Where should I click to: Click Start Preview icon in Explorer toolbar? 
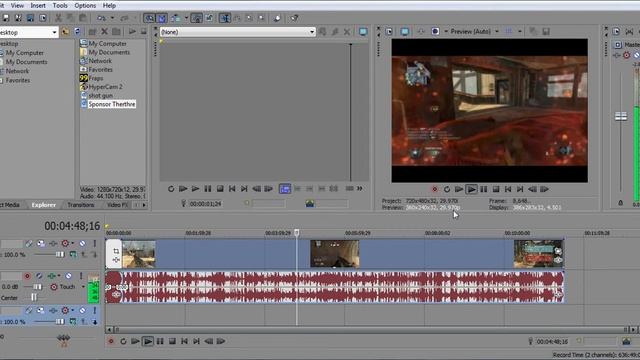pos(132,31)
